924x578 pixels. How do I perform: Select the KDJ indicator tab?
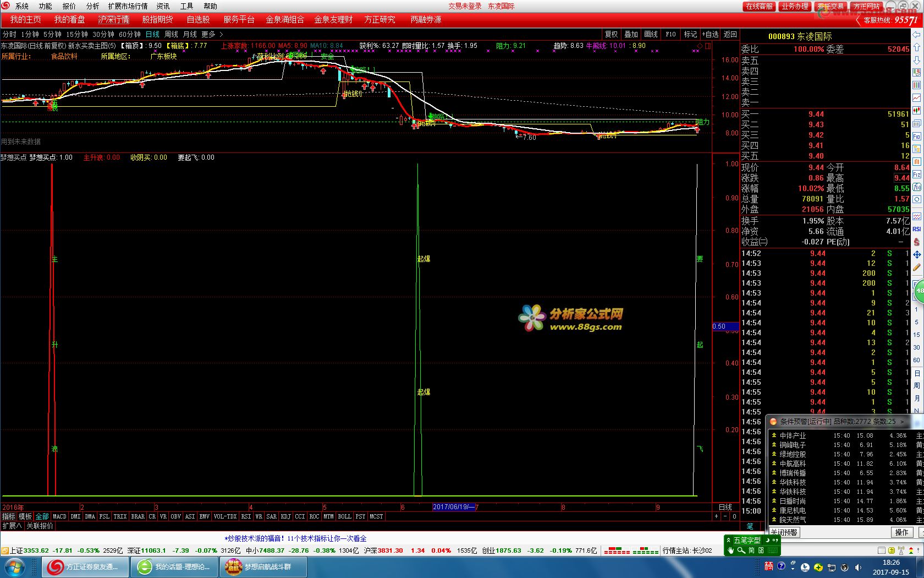pos(285,516)
